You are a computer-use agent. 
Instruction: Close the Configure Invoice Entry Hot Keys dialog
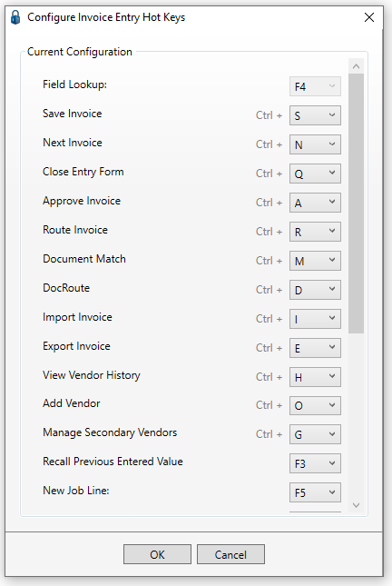pos(368,17)
